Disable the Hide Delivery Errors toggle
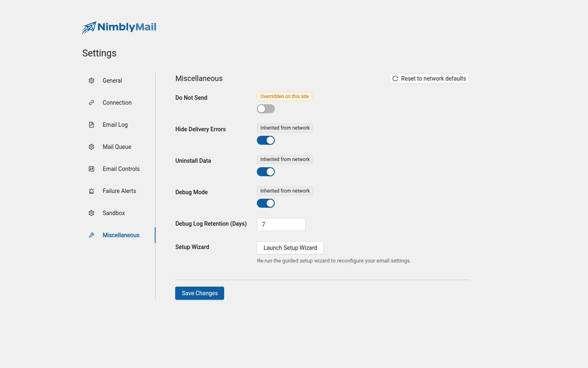Screen dimensions: 588x368 point(266,140)
